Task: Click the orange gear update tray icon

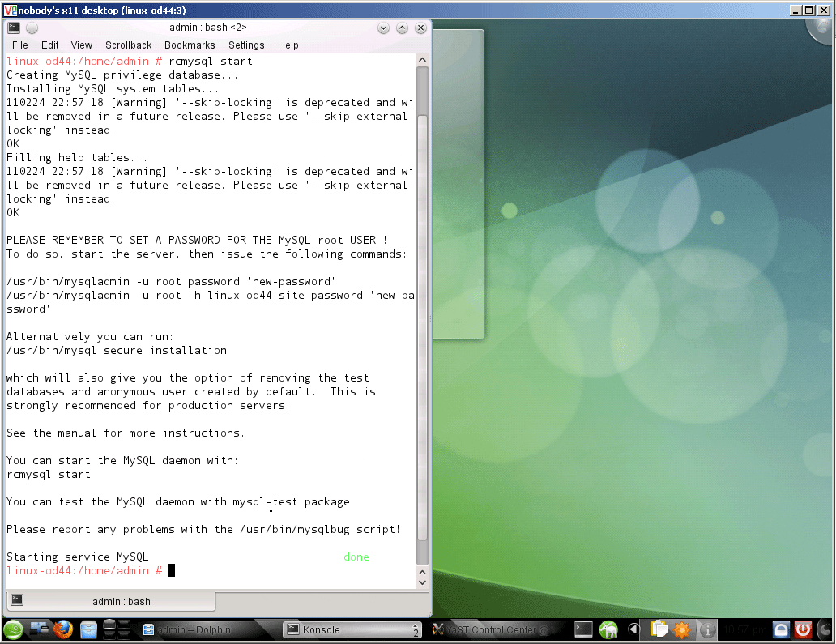Action: tap(682, 630)
